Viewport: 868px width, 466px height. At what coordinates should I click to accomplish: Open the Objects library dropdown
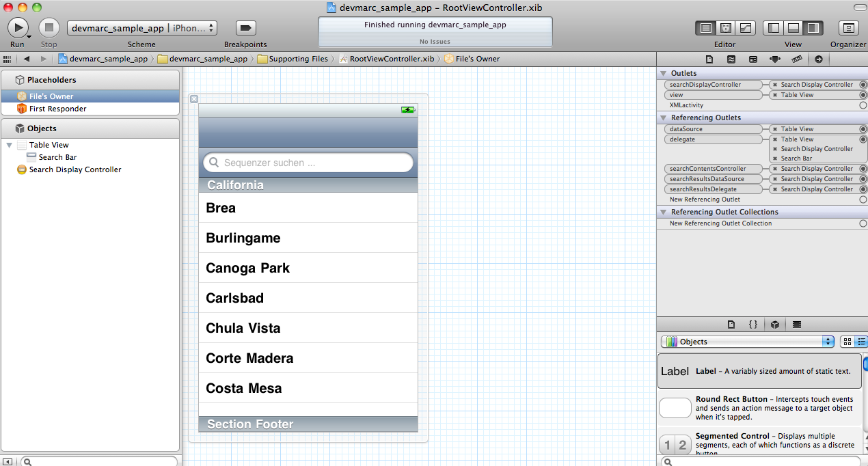point(748,342)
